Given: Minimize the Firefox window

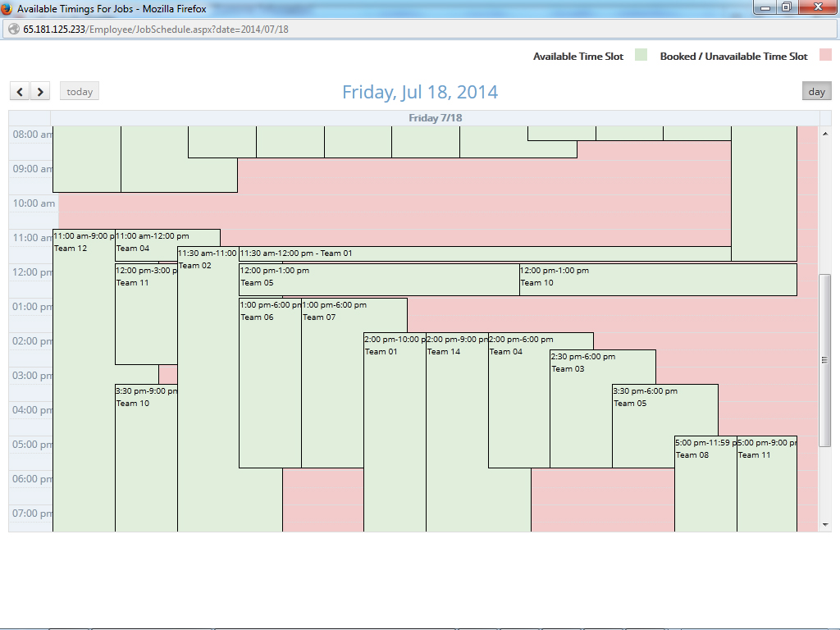Looking at the screenshot, I should click(x=765, y=7).
